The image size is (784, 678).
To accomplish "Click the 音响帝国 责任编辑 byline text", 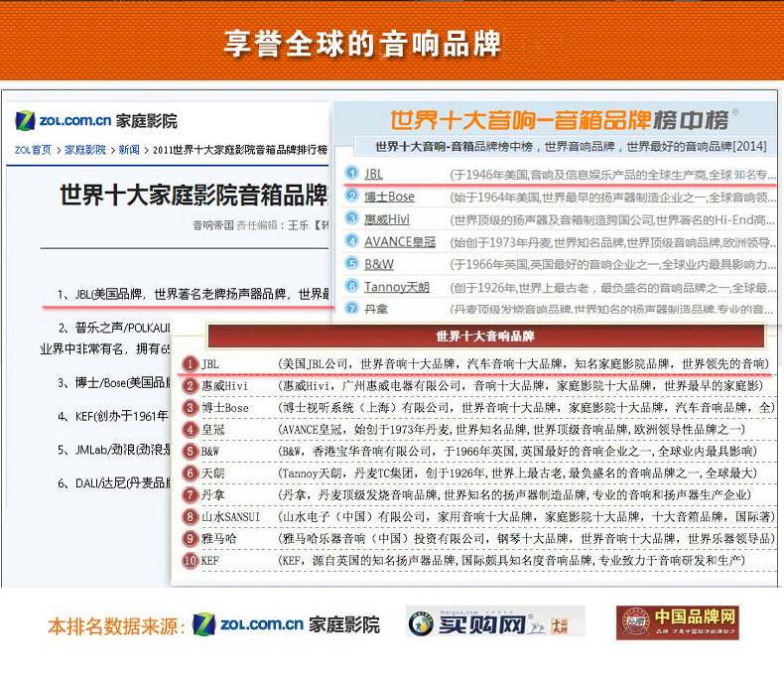I will (260, 225).
